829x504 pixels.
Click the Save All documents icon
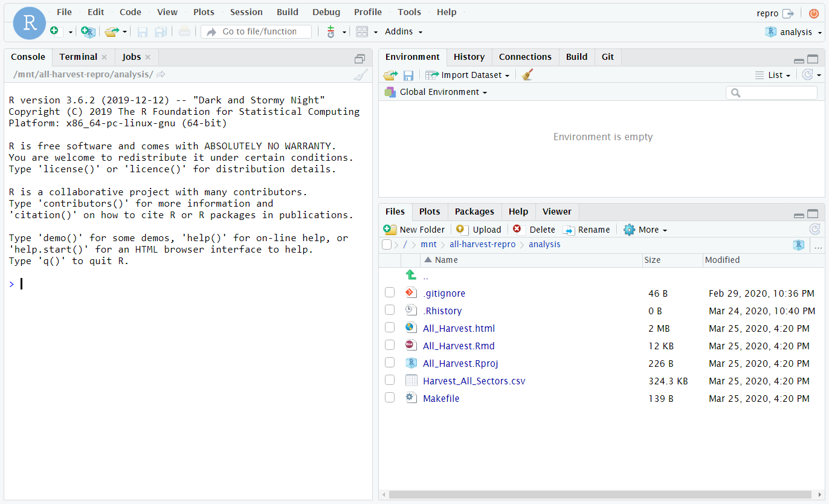[x=161, y=31]
